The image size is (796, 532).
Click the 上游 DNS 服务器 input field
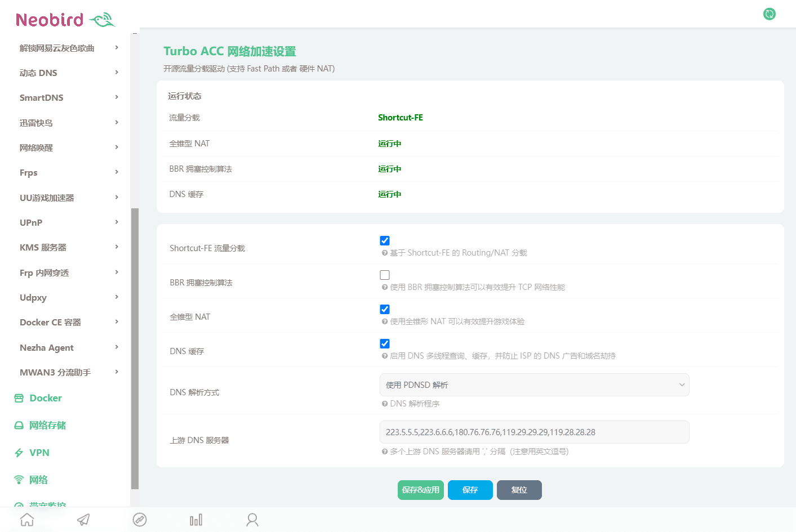point(534,432)
